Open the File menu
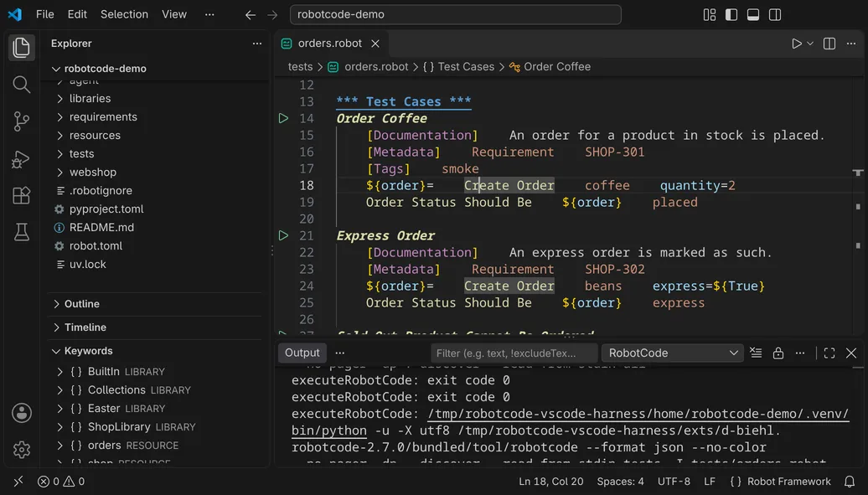Image resolution: width=868 pixels, height=495 pixels. [45, 14]
